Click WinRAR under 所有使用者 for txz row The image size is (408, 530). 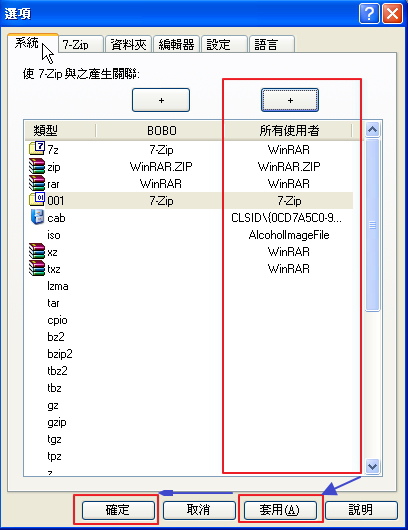tap(289, 269)
